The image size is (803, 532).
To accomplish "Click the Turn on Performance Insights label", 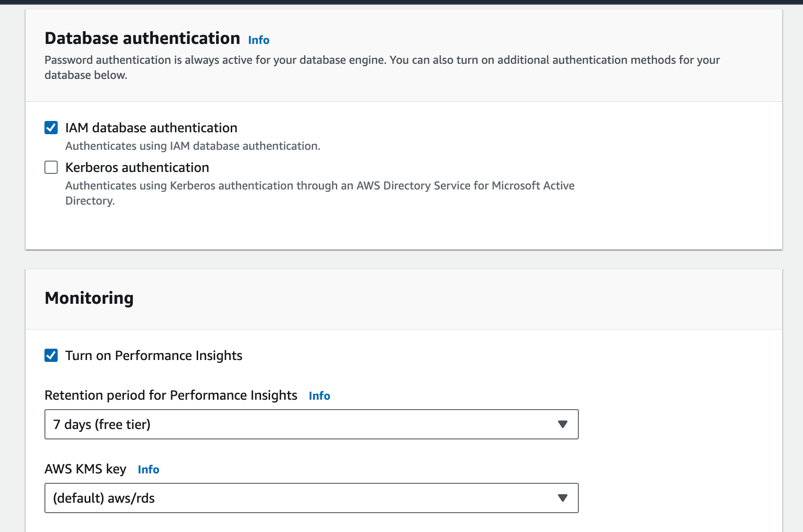I will point(154,356).
